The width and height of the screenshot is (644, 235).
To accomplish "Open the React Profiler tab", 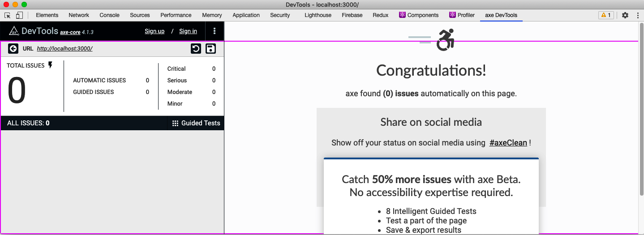I will pos(462,15).
